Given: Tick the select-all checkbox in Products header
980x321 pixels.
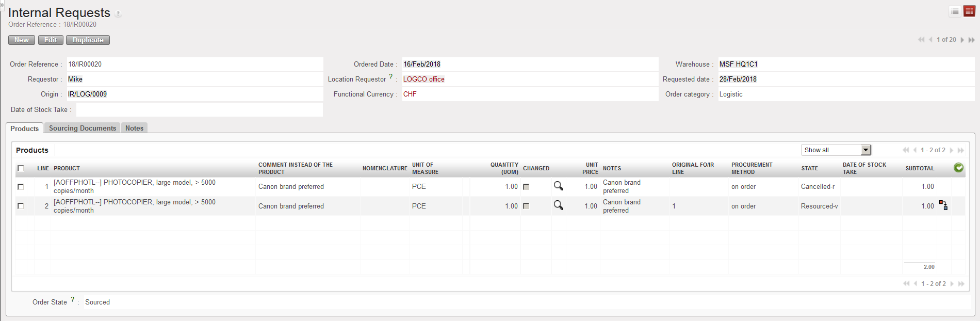Looking at the screenshot, I should 21,168.
